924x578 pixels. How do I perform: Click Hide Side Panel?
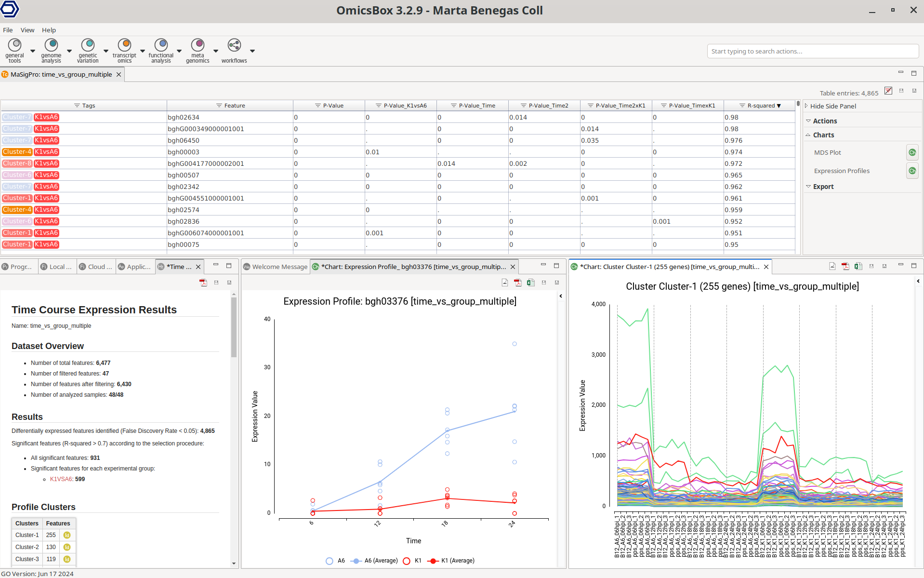(832, 106)
